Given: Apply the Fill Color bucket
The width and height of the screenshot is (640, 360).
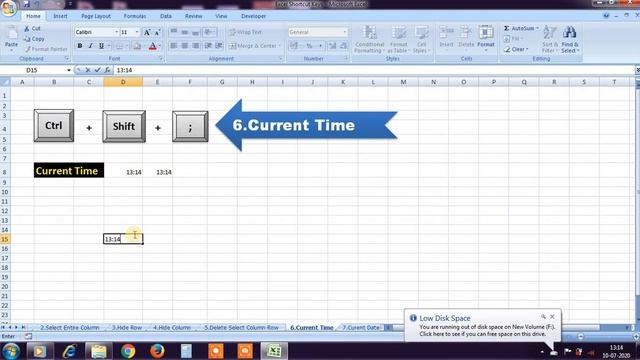Looking at the screenshot, I should coord(137,46).
